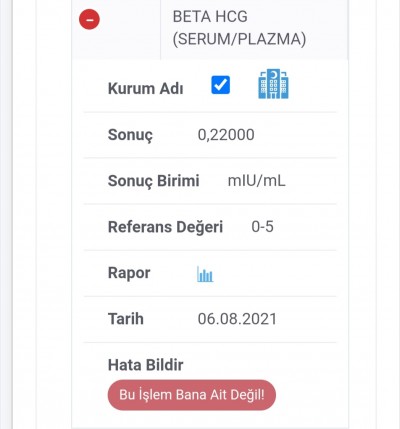Click the date 06.08.2021

[x=237, y=319]
